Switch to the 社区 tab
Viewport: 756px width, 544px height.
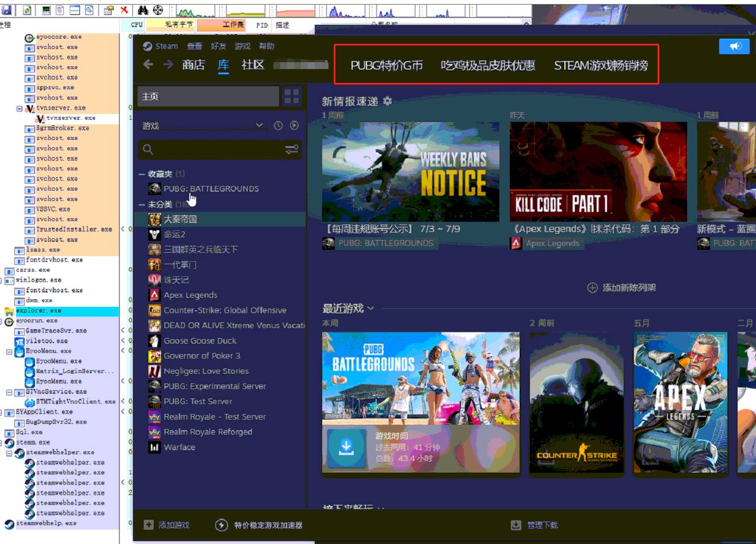pyautogui.click(x=253, y=64)
